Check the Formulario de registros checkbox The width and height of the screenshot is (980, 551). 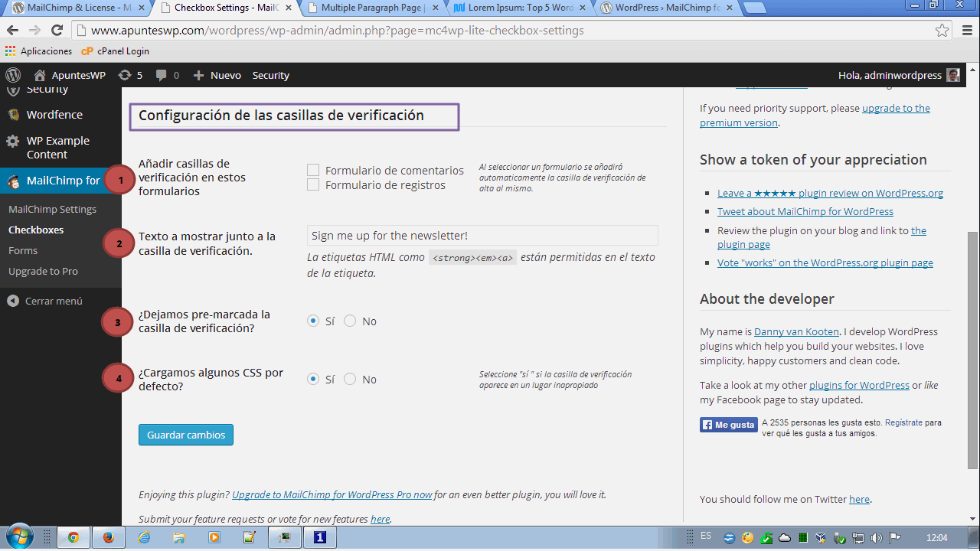pyautogui.click(x=313, y=184)
